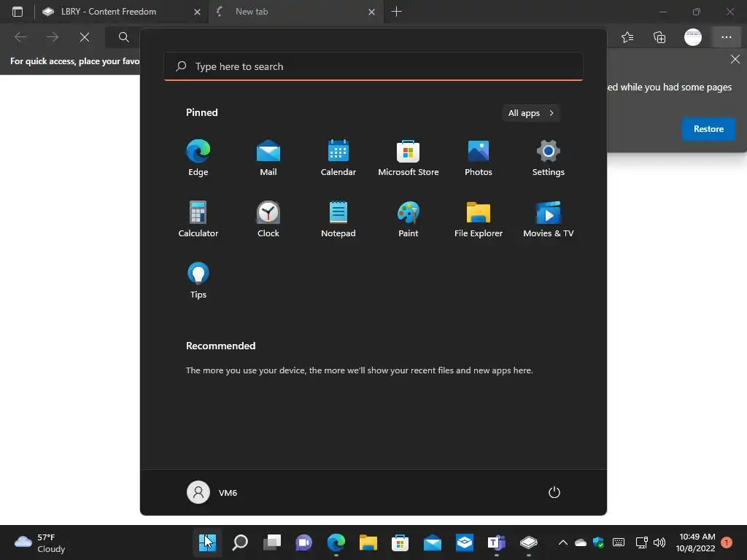747x560 pixels.
Task: Open Microsoft Teams from the taskbar
Action: click(496, 542)
